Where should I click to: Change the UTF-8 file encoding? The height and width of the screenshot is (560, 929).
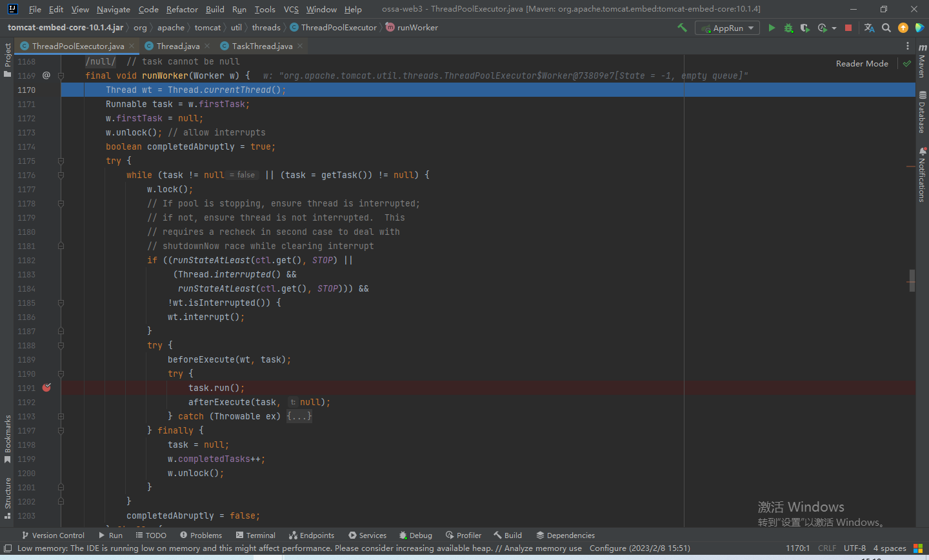point(855,548)
